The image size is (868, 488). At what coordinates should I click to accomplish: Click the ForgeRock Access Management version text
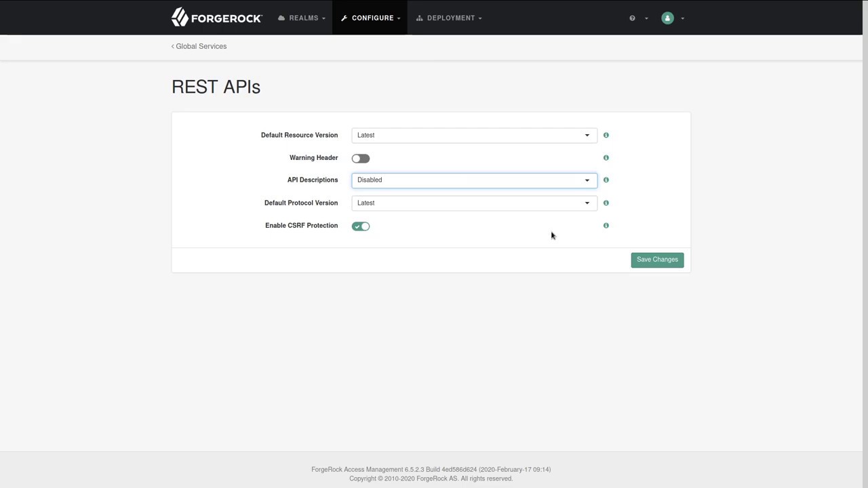tap(431, 470)
